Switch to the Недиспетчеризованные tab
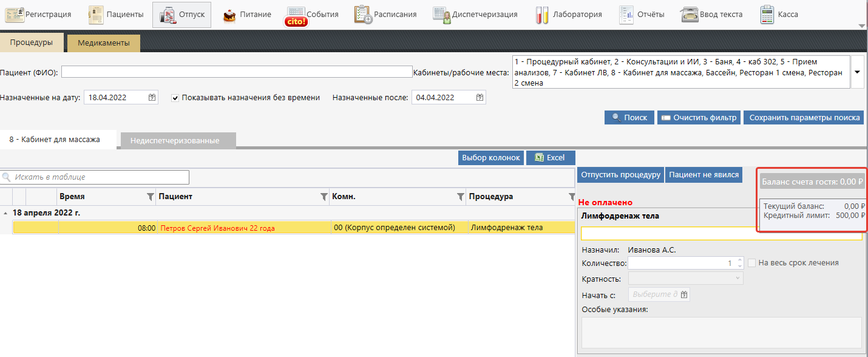The image size is (868, 357). 175,140
